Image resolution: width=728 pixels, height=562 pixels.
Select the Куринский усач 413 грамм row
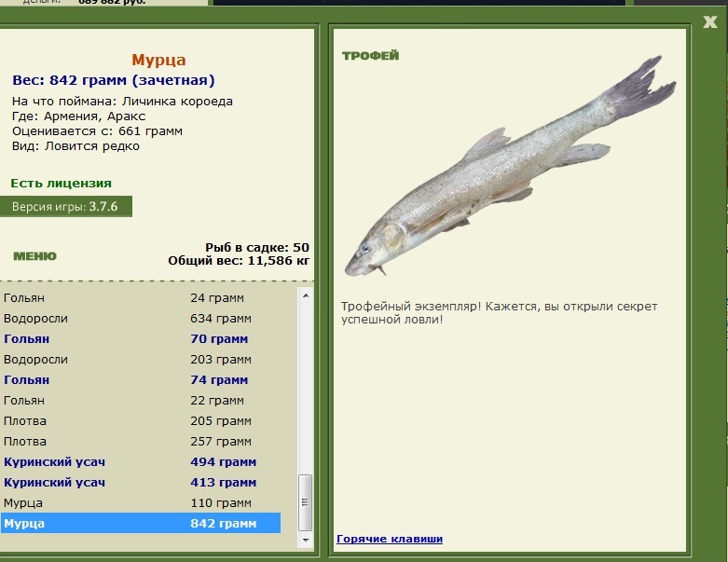point(141,482)
